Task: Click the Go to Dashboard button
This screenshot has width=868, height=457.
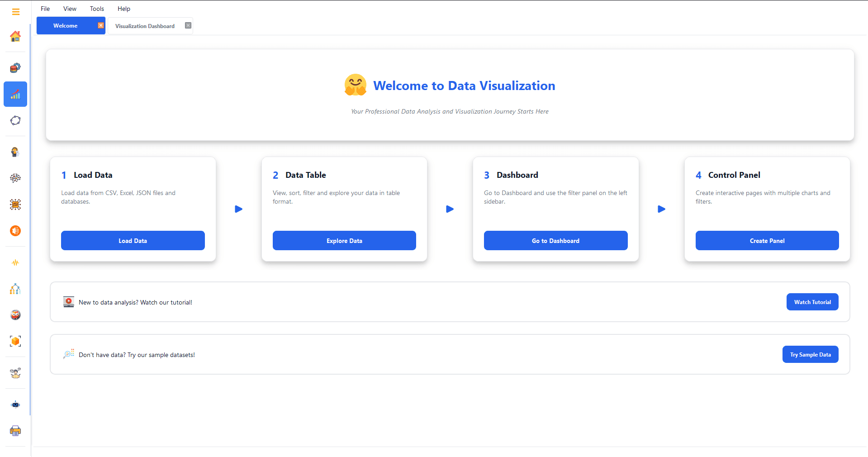Action: coord(556,241)
